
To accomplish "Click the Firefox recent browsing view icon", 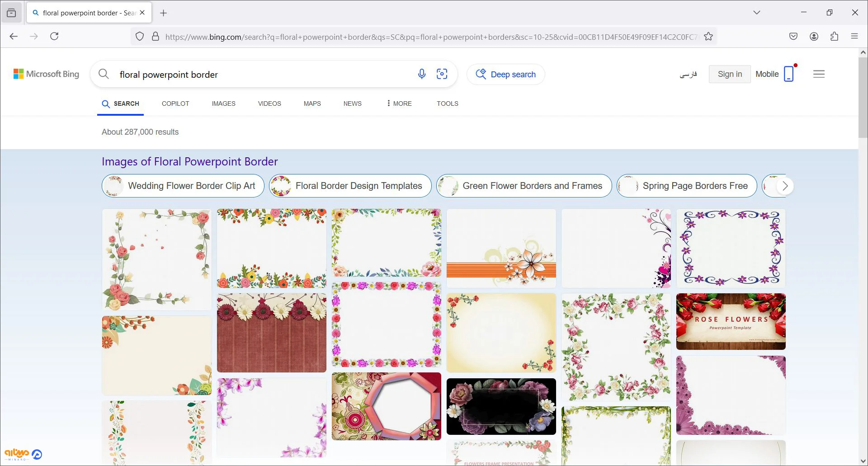I will [11, 13].
